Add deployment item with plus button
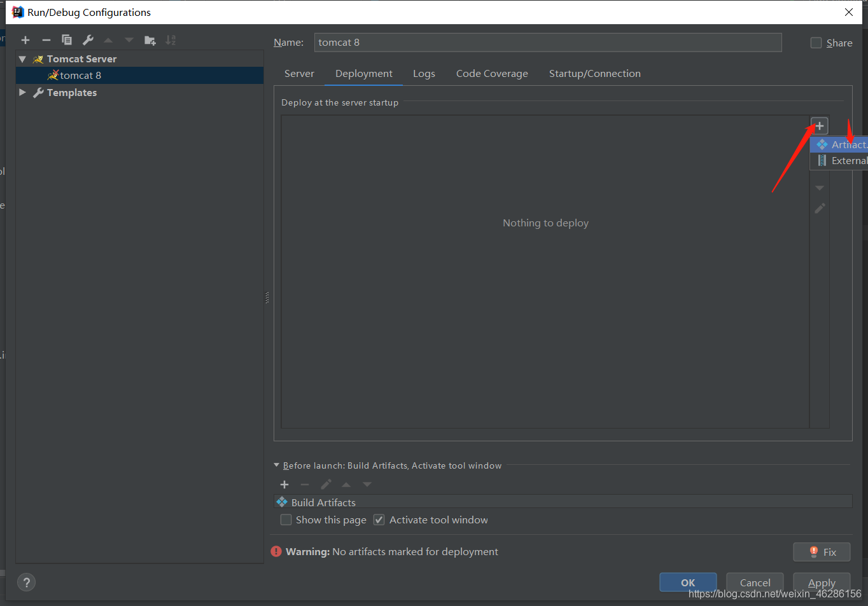This screenshot has height=606, width=868. pos(820,126)
